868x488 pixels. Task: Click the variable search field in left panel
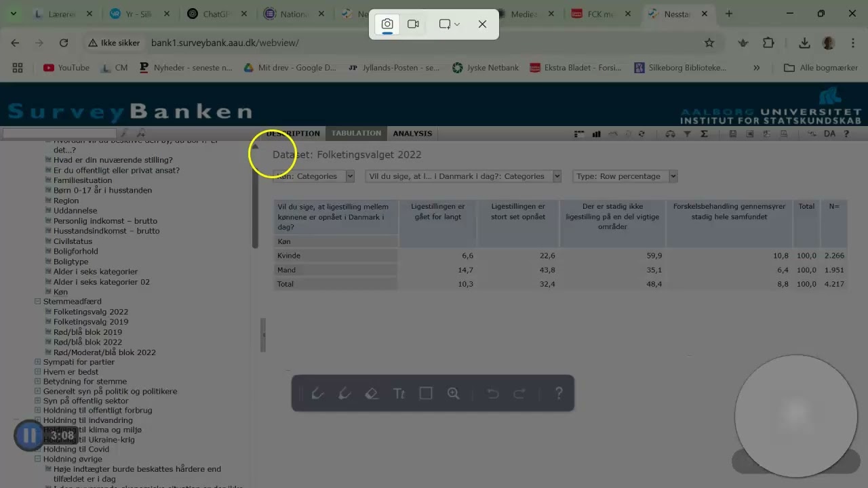pos(60,134)
